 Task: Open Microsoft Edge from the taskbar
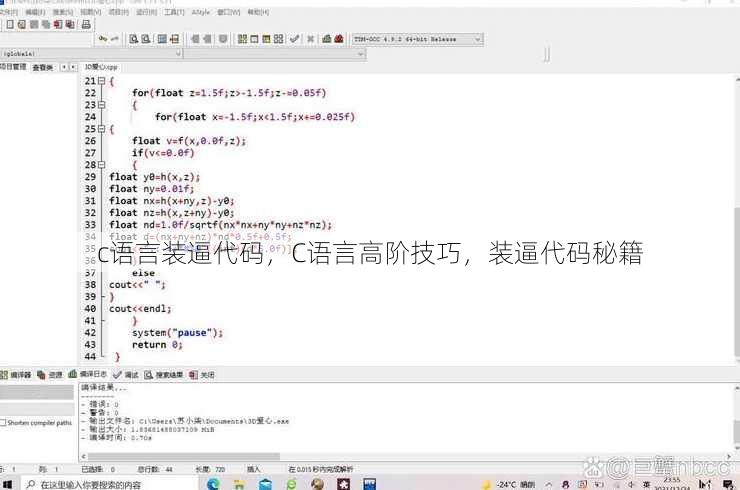213,484
